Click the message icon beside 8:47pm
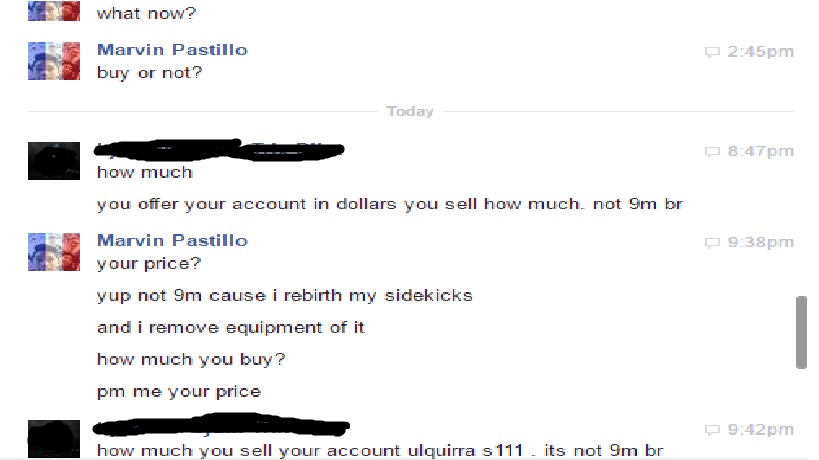 pyautogui.click(x=712, y=152)
